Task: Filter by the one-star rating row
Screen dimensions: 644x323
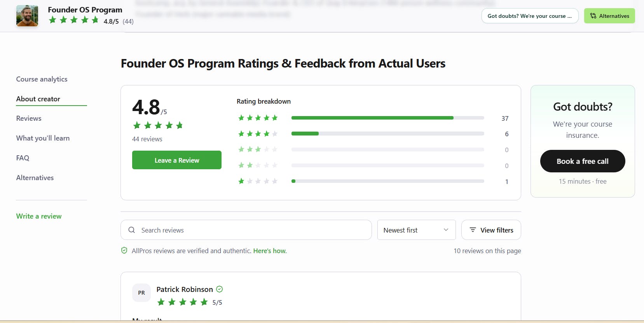Action: coord(373,181)
